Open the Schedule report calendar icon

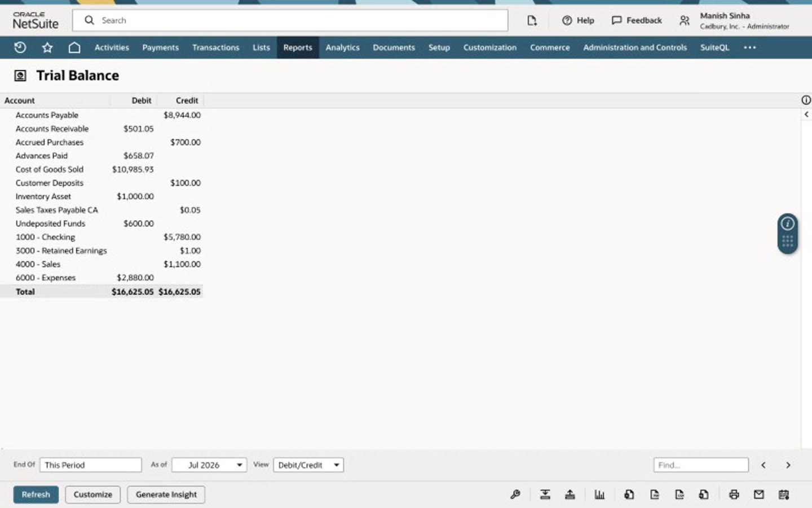(784, 494)
